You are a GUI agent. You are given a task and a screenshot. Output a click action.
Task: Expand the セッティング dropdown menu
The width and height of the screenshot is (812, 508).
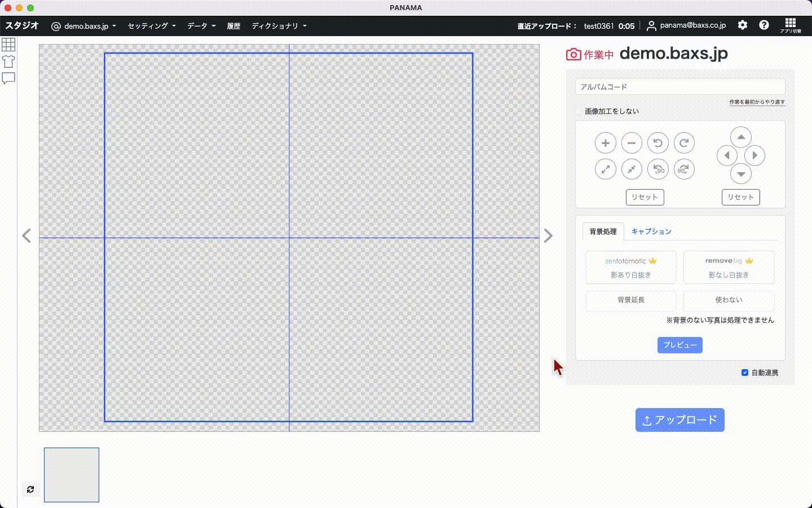152,26
